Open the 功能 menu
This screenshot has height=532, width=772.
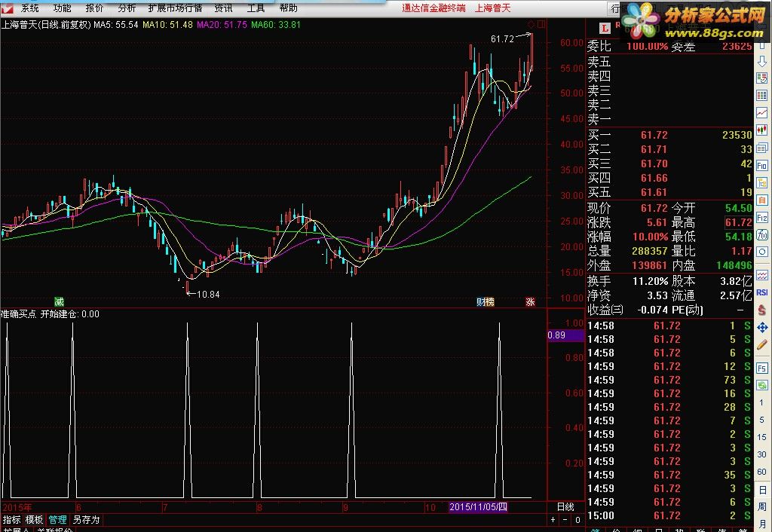pos(62,8)
